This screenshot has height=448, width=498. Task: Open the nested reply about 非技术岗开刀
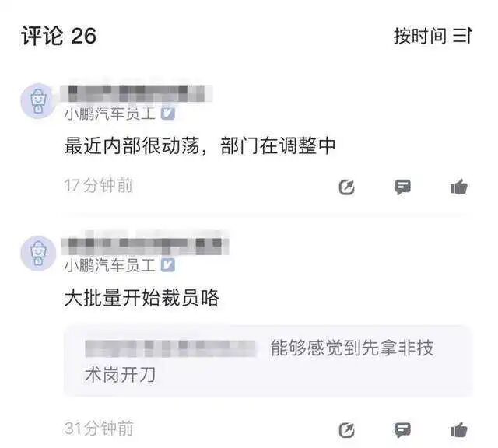pyautogui.click(x=268, y=362)
